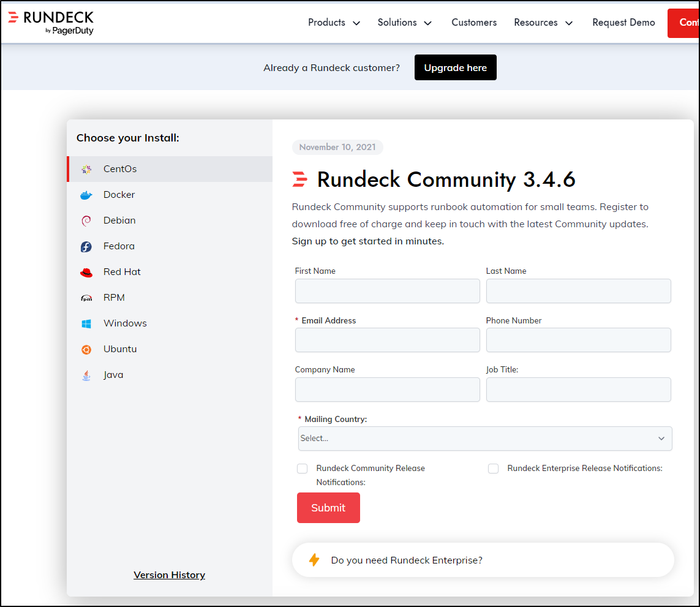
Task: Click the Fedora logo icon
Action: point(86,247)
